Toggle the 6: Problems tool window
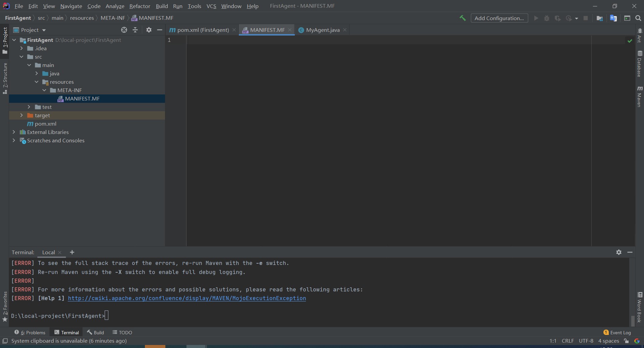The width and height of the screenshot is (644, 348). (x=30, y=332)
